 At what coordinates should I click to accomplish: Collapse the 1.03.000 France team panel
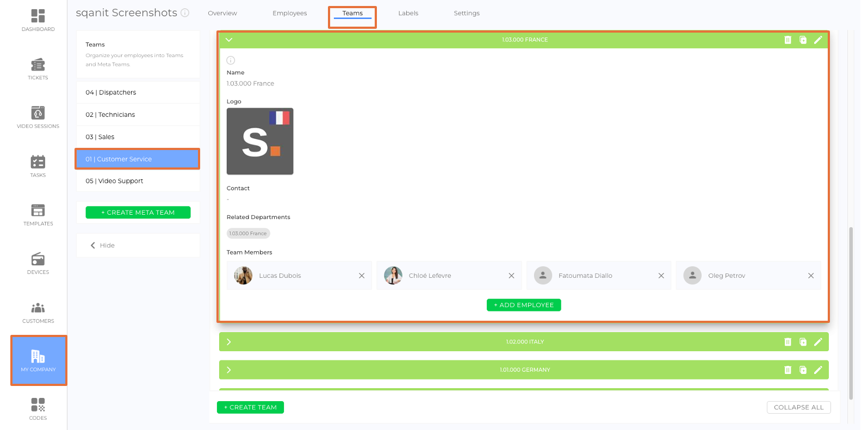[229, 40]
